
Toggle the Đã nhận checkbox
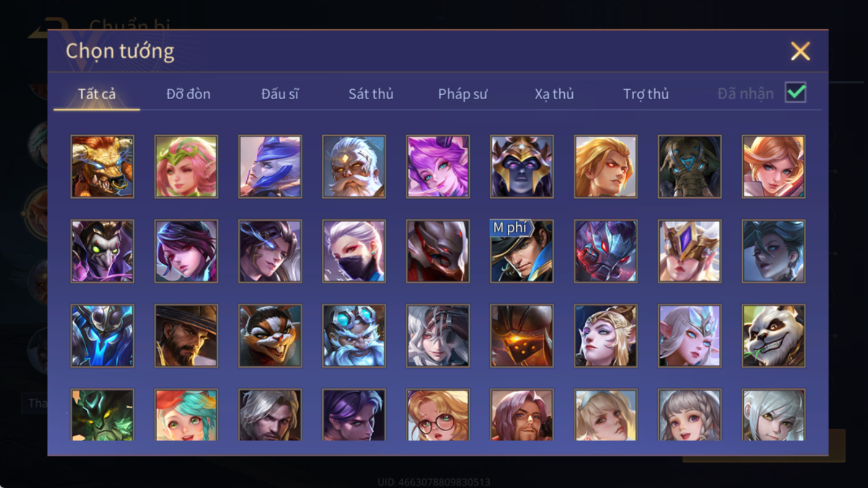[795, 93]
